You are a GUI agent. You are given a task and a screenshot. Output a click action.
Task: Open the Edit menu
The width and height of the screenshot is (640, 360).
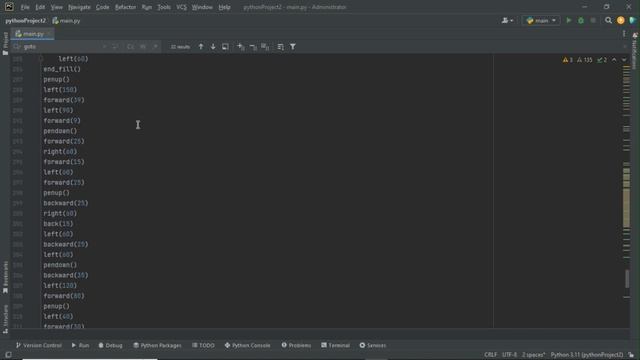click(x=40, y=7)
